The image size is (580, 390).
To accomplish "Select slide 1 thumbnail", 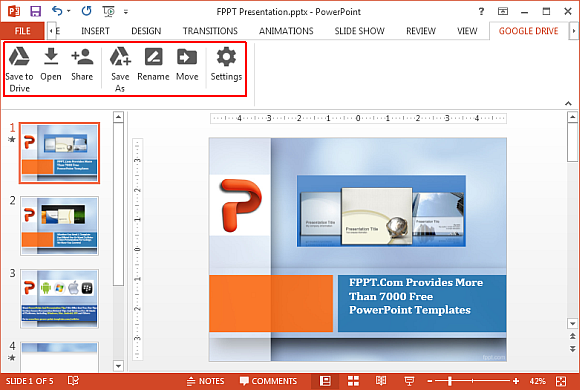I will 59,153.
